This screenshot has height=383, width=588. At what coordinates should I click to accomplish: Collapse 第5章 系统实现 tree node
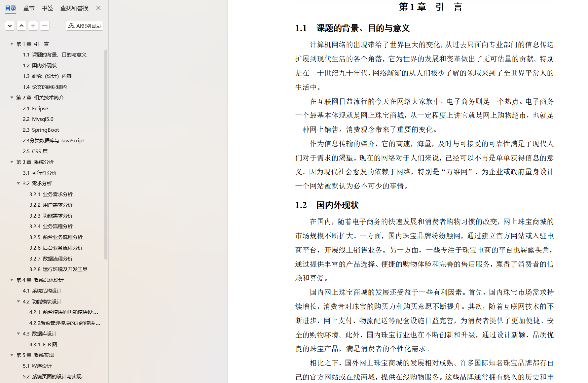click(x=12, y=355)
